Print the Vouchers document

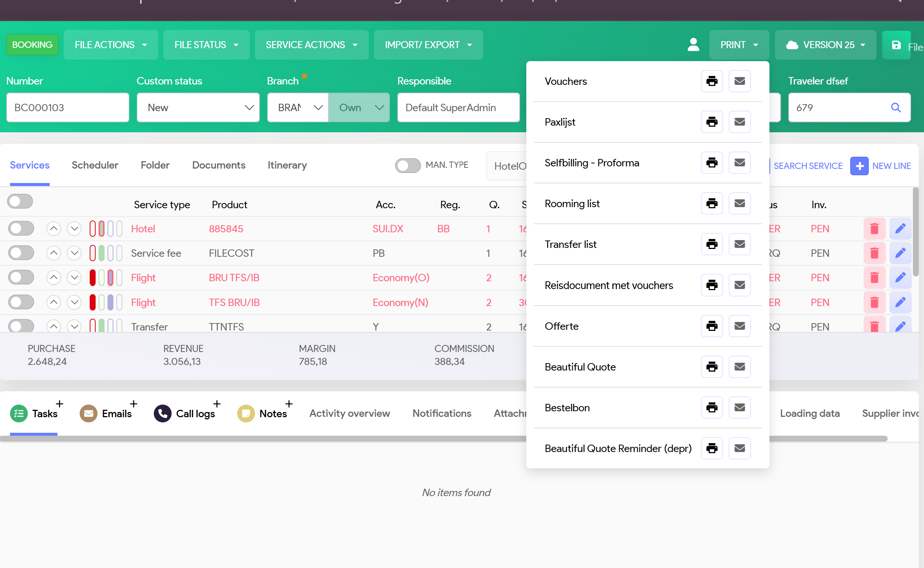coord(711,81)
